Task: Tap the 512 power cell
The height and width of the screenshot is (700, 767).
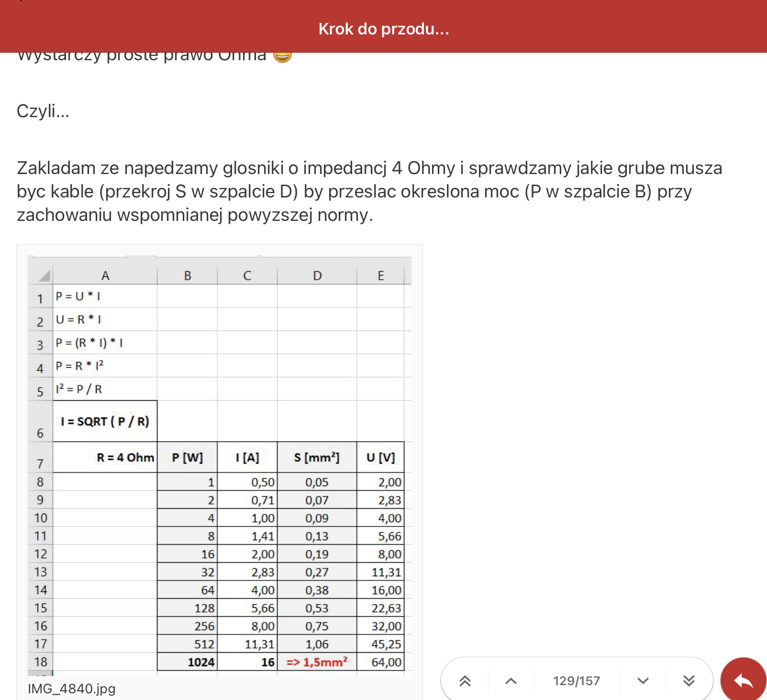Action: tap(187, 644)
